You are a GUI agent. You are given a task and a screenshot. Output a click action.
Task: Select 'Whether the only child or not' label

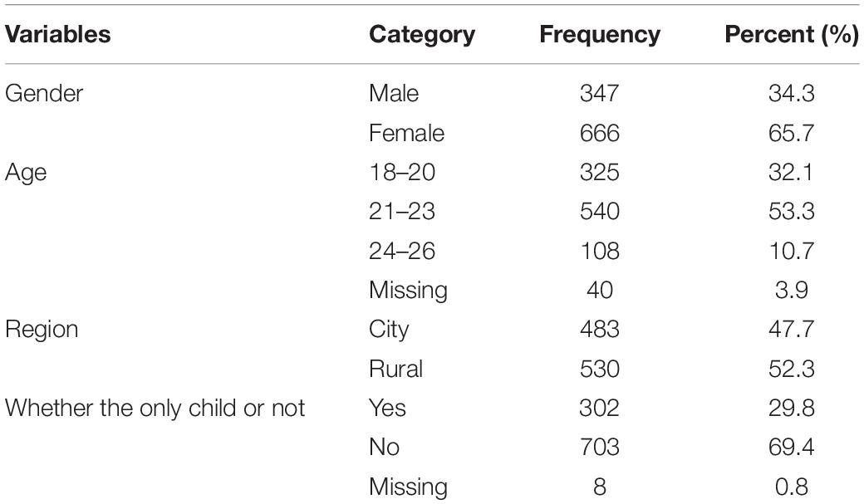pyautogui.click(x=155, y=409)
